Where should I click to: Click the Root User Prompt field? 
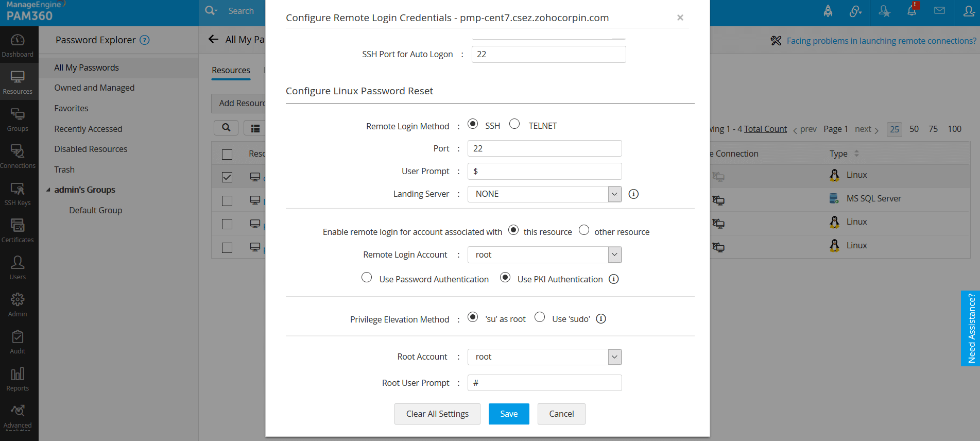coord(544,383)
